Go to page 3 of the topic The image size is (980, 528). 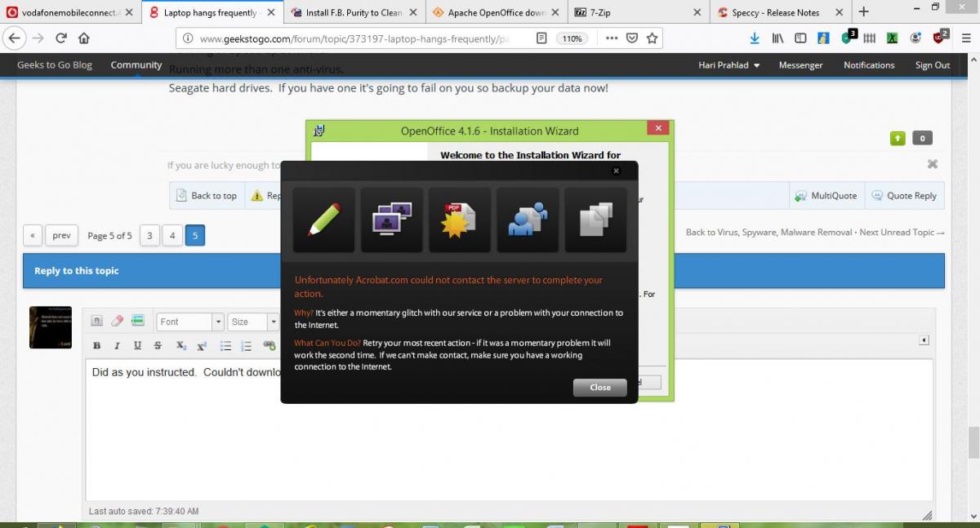pos(149,236)
